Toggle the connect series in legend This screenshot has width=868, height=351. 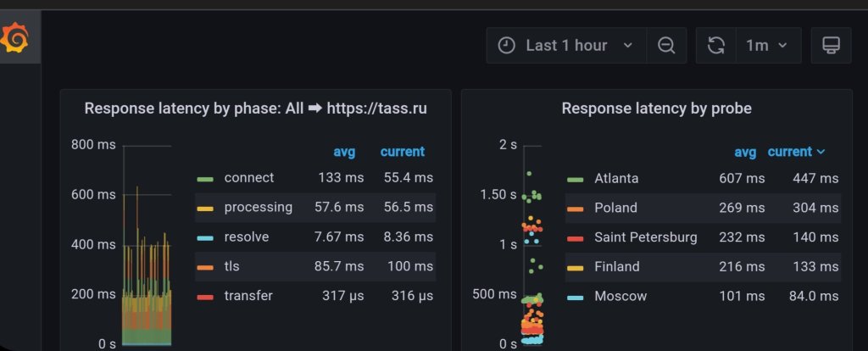pyautogui.click(x=248, y=178)
